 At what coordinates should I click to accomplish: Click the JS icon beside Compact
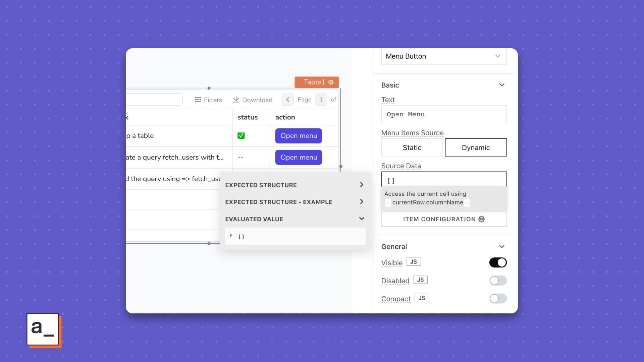(x=422, y=298)
